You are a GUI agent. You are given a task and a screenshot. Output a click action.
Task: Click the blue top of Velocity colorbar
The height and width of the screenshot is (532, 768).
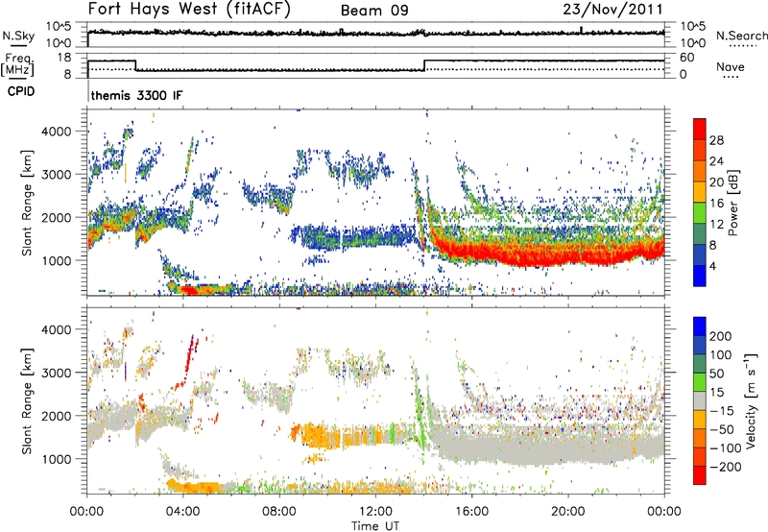tap(700, 326)
